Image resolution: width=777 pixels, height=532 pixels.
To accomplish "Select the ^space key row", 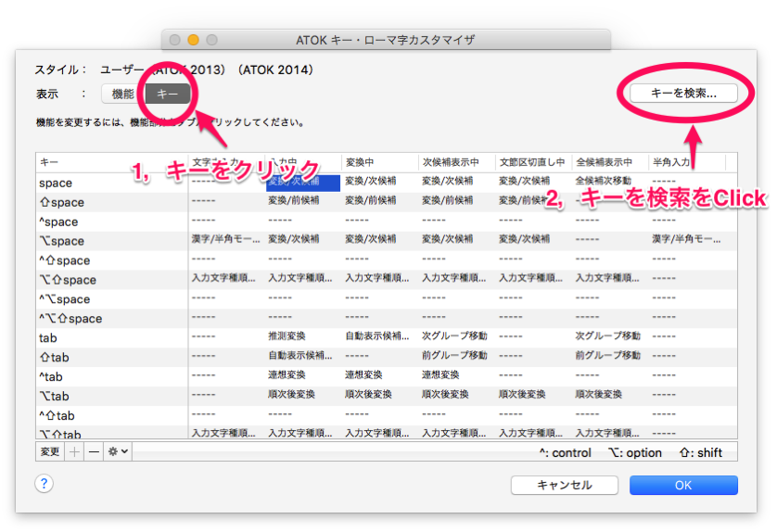I will point(387,222).
